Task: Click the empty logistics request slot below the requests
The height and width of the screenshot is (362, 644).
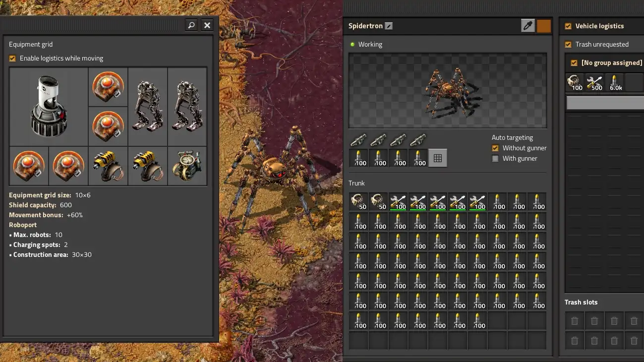Action: 604,102
